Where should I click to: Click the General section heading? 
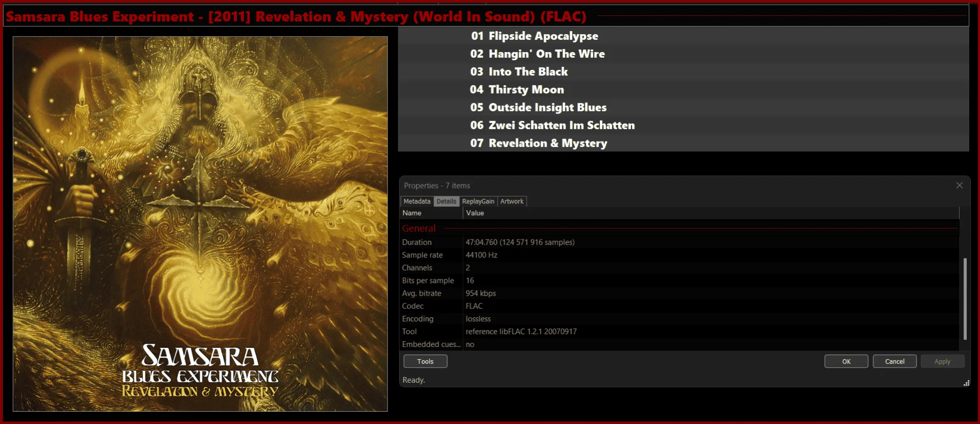[x=419, y=228]
